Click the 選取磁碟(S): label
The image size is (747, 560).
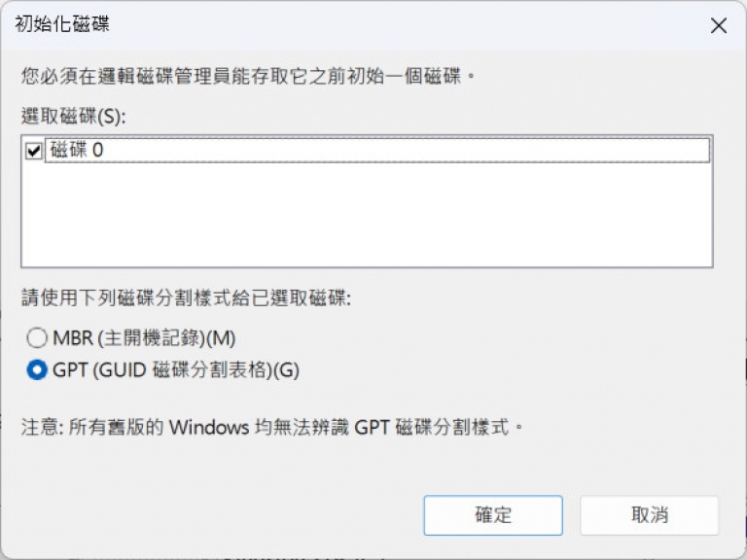click(73, 117)
